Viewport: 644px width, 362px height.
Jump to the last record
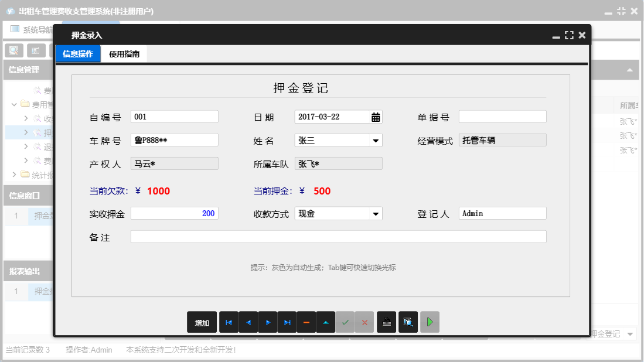(287, 322)
